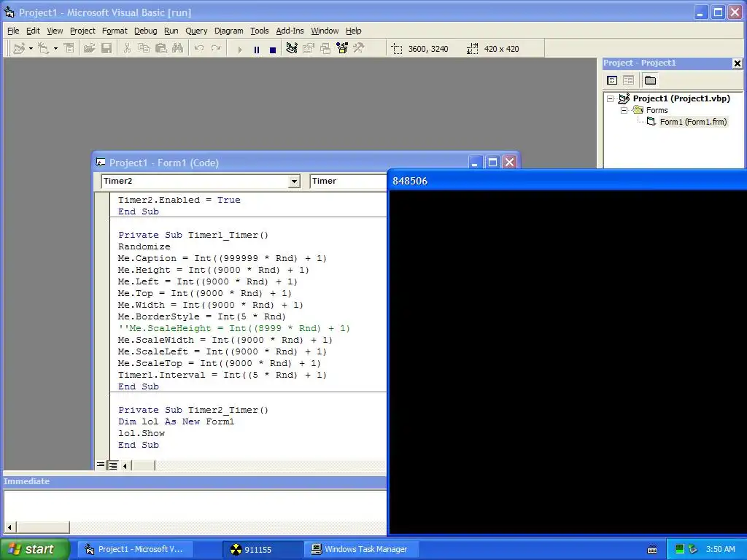Image resolution: width=747 pixels, height=560 pixels.
Task: Click the 'lol.Show' code line
Action: click(142, 433)
